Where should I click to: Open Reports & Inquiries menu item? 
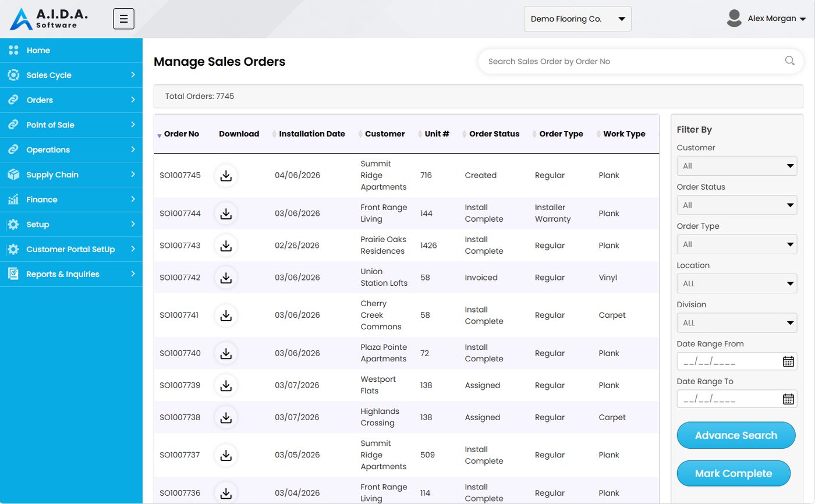(71, 274)
